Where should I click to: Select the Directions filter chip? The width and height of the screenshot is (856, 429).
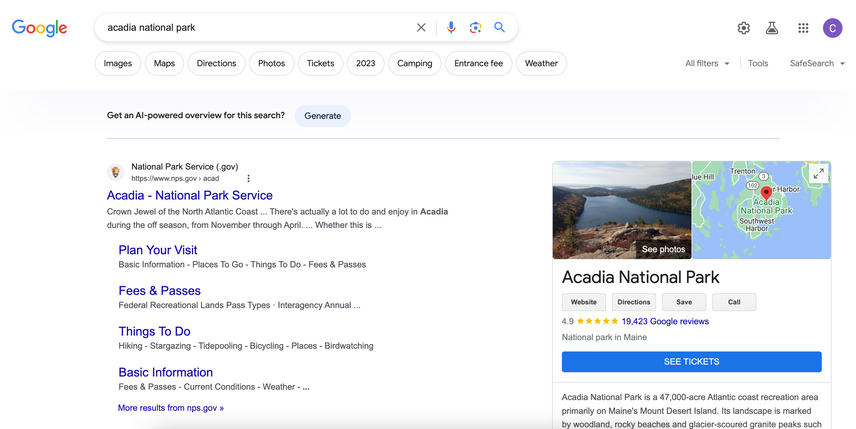[x=216, y=63]
